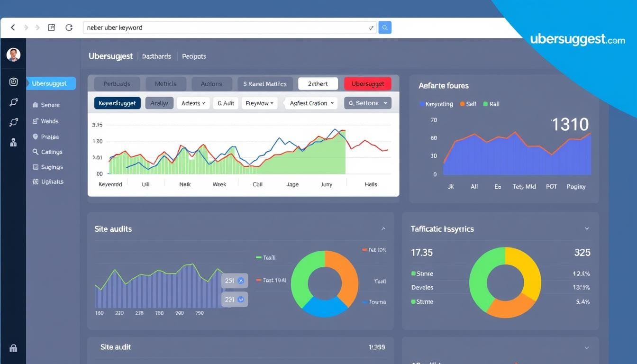Screen dimensions: 637x364
Task: Select the Senare home sidebar item
Action: point(46,105)
